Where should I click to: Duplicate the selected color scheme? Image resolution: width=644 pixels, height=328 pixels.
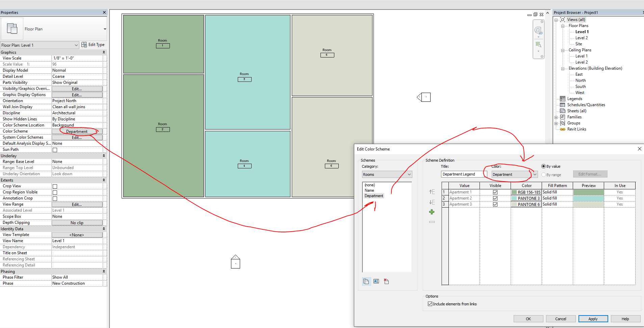coord(366,281)
